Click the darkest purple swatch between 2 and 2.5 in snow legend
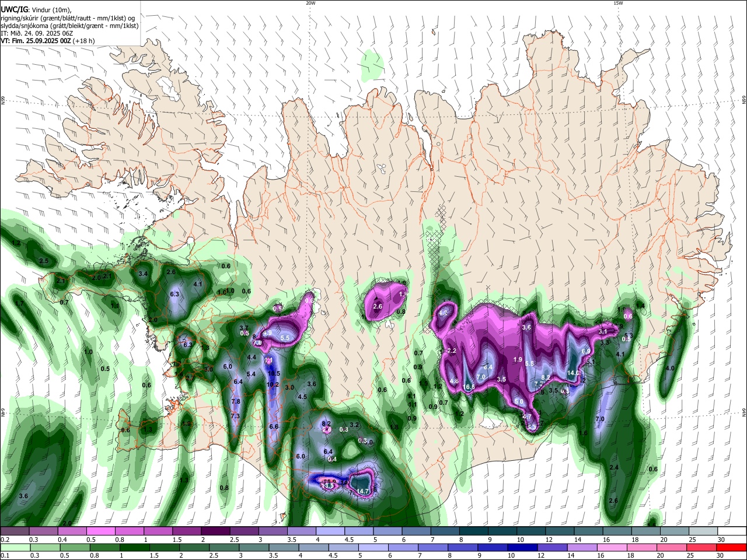Viewport: 747px width, 560px height. coord(215,531)
